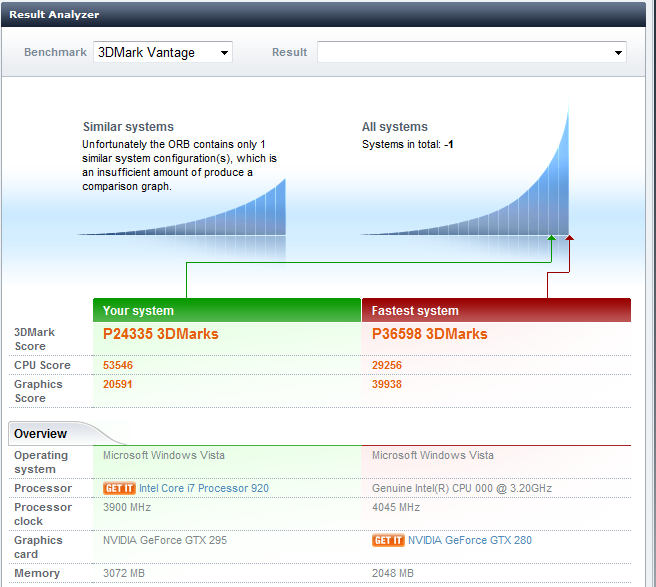The image size is (656, 587).
Task: Click the P24335 3DMarks score
Action: pyautogui.click(x=161, y=334)
